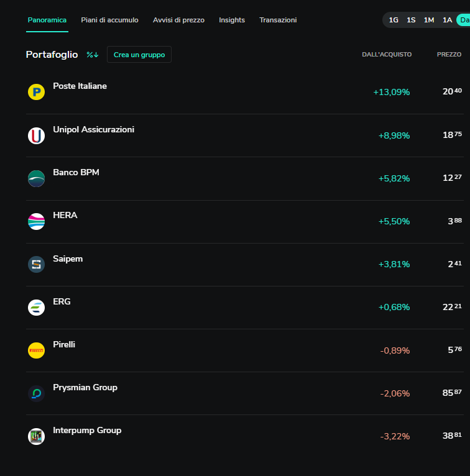
Task: Select the 1G time range
Action: point(394,20)
